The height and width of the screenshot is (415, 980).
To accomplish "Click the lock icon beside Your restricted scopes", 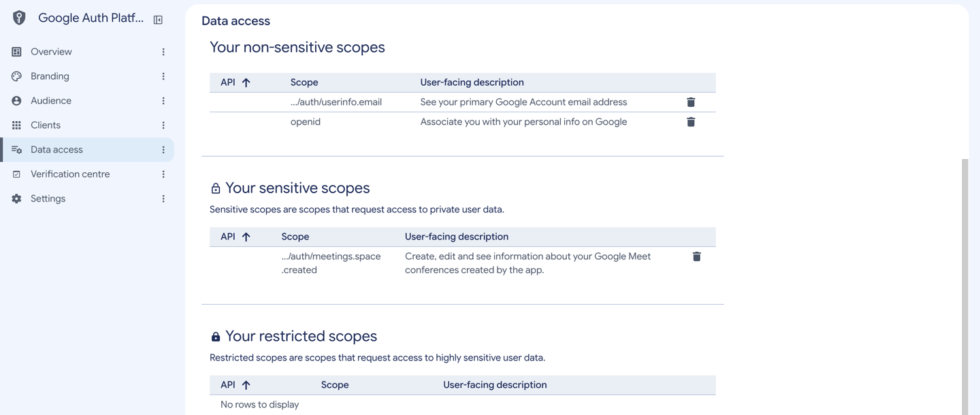I will coord(216,337).
